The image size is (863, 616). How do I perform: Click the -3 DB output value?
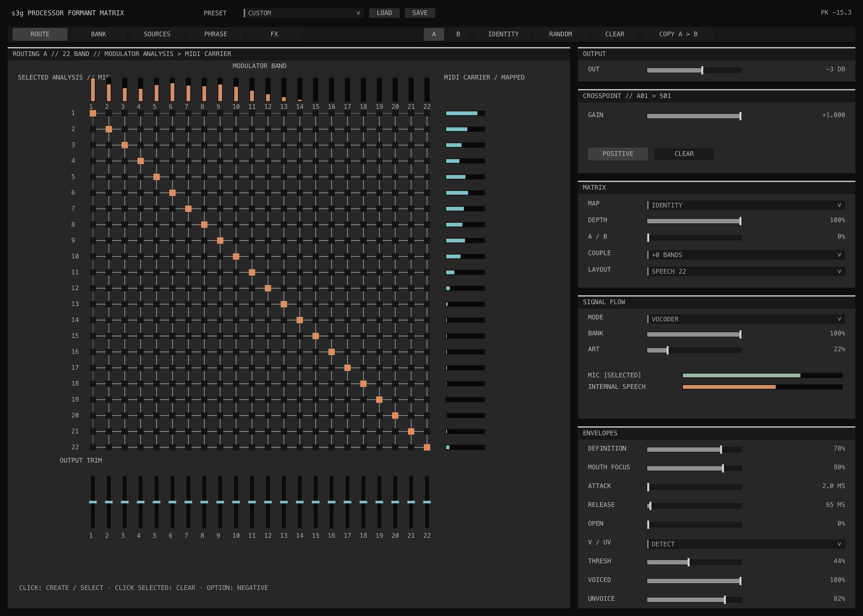836,69
